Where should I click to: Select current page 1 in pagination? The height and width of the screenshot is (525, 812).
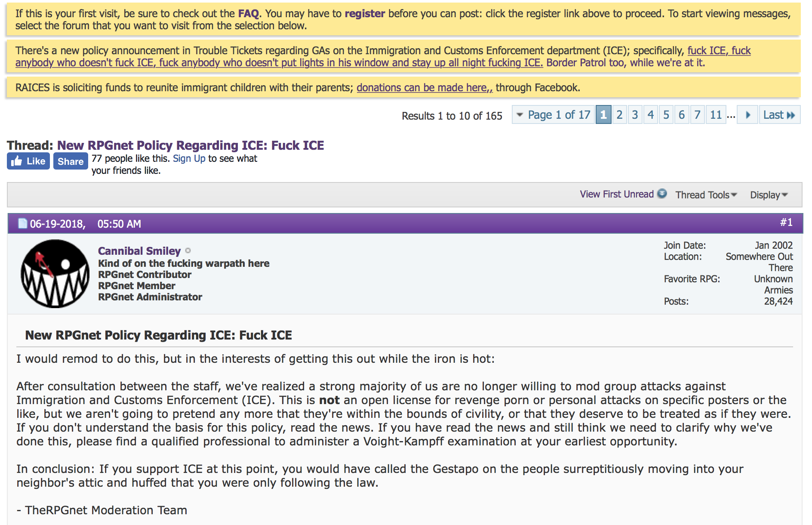tap(603, 115)
